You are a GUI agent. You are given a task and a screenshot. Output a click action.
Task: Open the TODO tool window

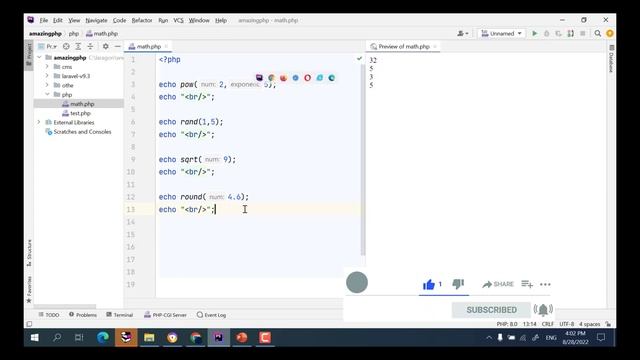pyautogui.click(x=49, y=315)
